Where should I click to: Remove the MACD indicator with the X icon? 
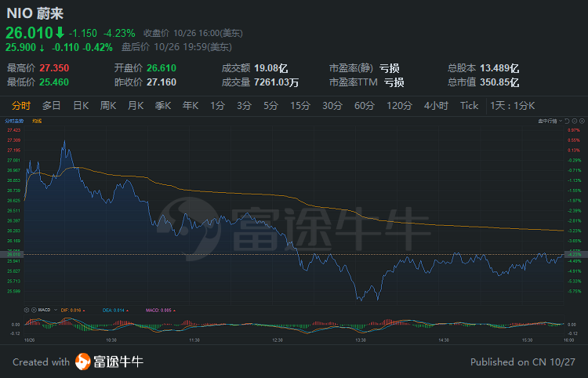click(x=34, y=310)
